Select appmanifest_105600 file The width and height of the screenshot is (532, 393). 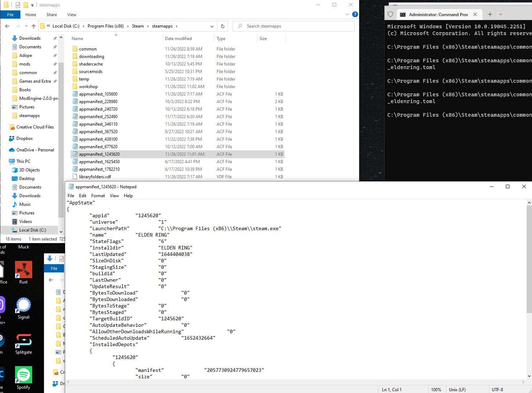click(98, 94)
